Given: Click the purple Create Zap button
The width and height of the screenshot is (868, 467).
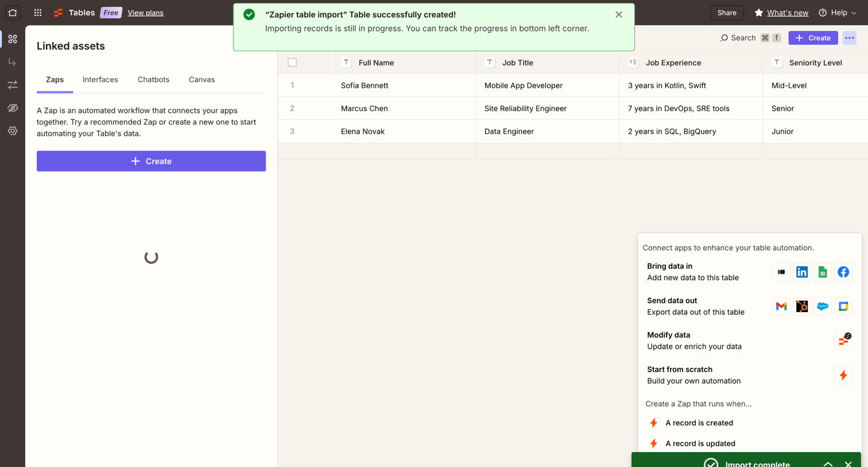Looking at the screenshot, I should click(x=151, y=161).
